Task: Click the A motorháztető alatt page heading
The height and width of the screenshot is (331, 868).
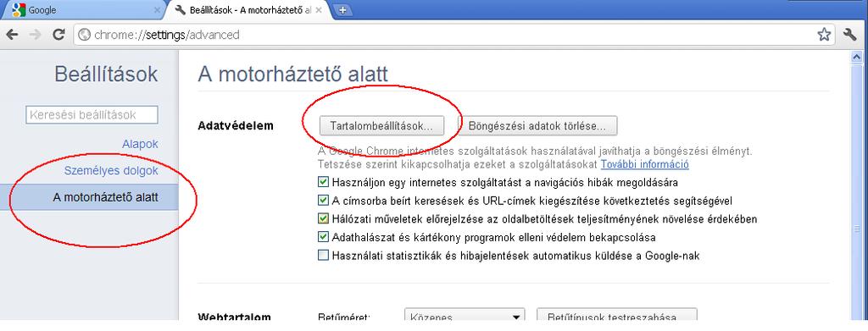Action: point(292,74)
